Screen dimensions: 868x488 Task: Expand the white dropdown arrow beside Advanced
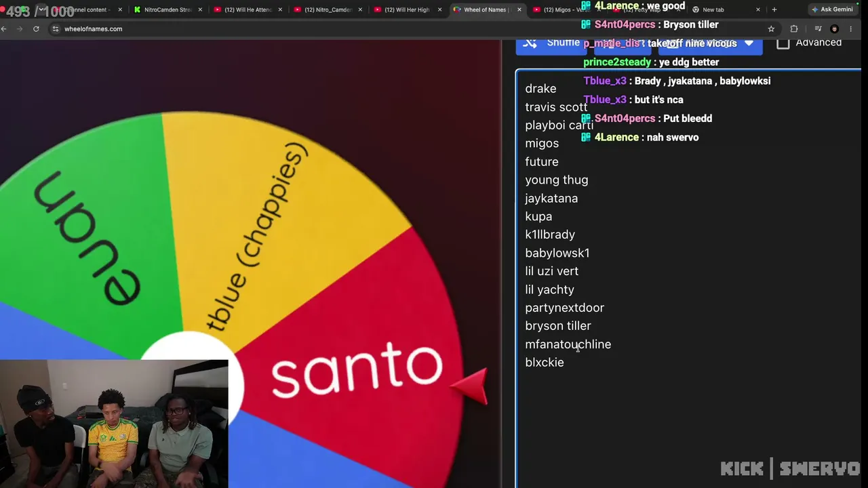[749, 43]
